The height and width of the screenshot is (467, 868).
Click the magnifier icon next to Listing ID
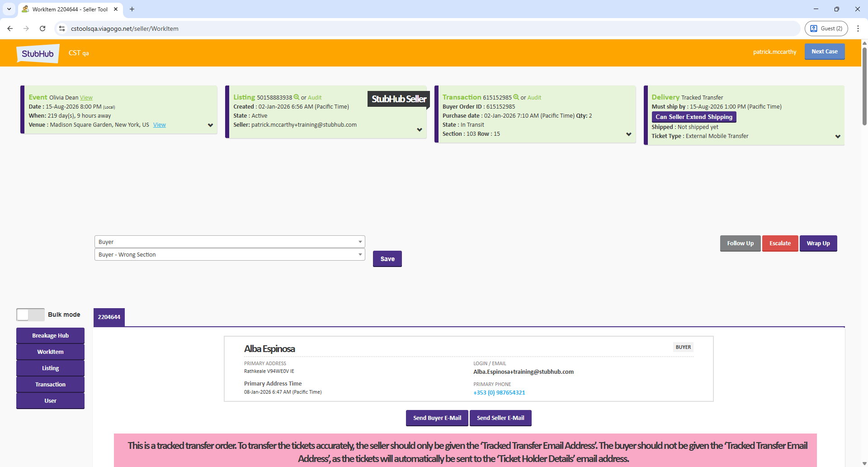[x=297, y=97]
